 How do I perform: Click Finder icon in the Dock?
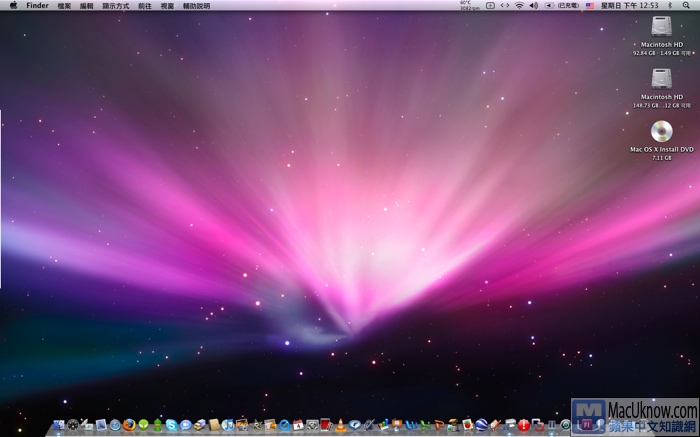(59, 425)
